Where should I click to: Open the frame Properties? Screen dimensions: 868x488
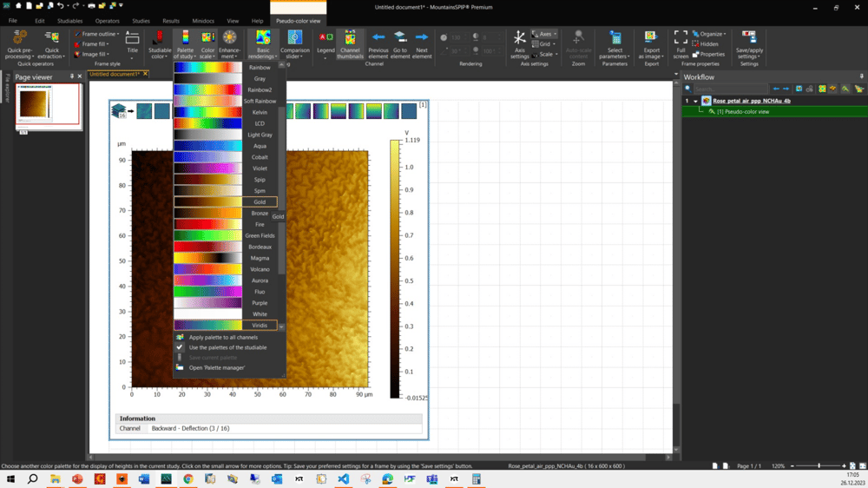(708, 55)
